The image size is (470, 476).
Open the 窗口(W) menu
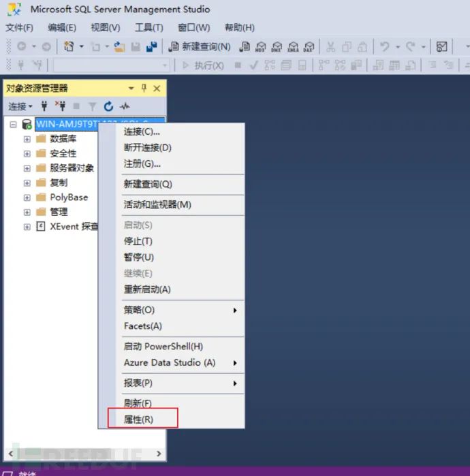pyautogui.click(x=193, y=28)
